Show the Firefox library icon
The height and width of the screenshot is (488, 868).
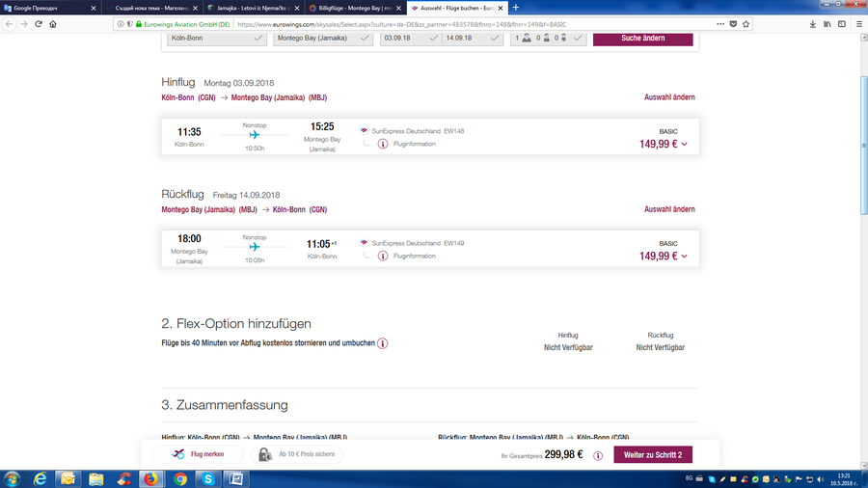(827, 24)
